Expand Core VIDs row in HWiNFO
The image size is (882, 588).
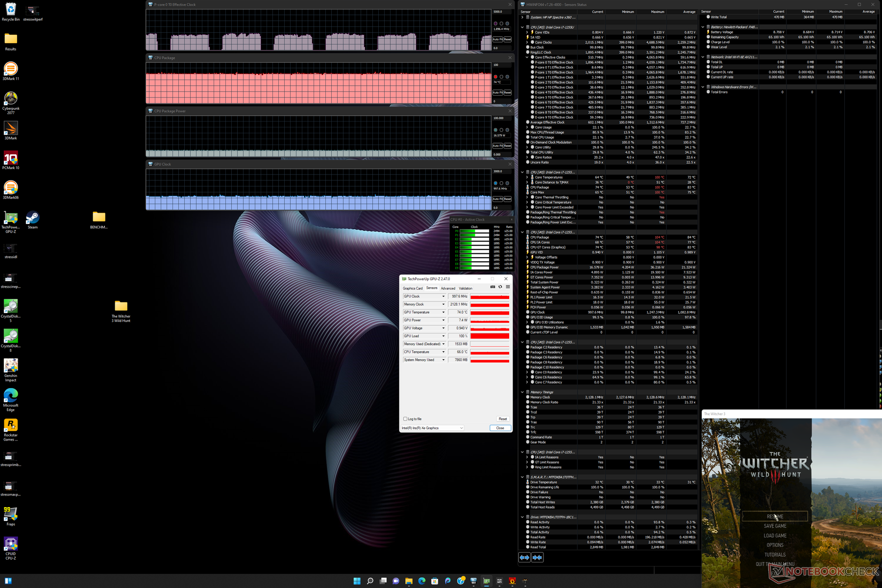(527, 32)
